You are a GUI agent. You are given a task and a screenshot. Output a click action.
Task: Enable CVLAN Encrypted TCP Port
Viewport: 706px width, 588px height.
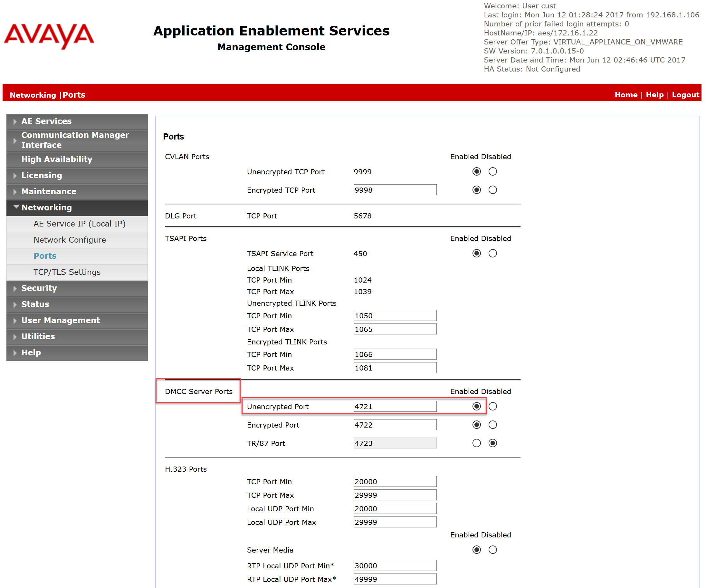(477, 190)
